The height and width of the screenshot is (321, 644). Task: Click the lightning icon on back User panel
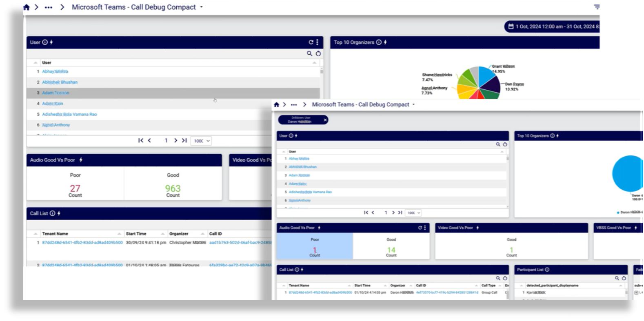pyautogui.click(x=51, y=42)
